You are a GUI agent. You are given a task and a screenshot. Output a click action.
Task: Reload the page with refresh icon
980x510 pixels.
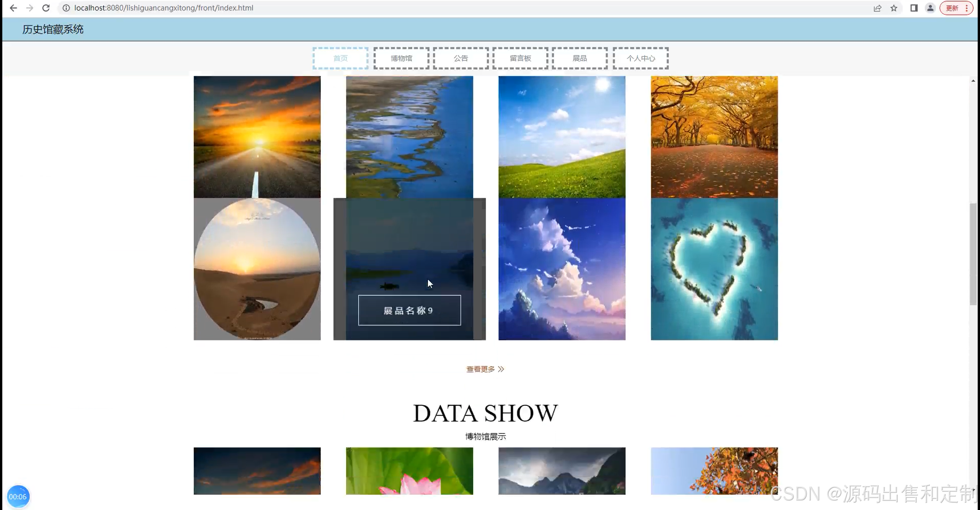(x=46, y=8)
